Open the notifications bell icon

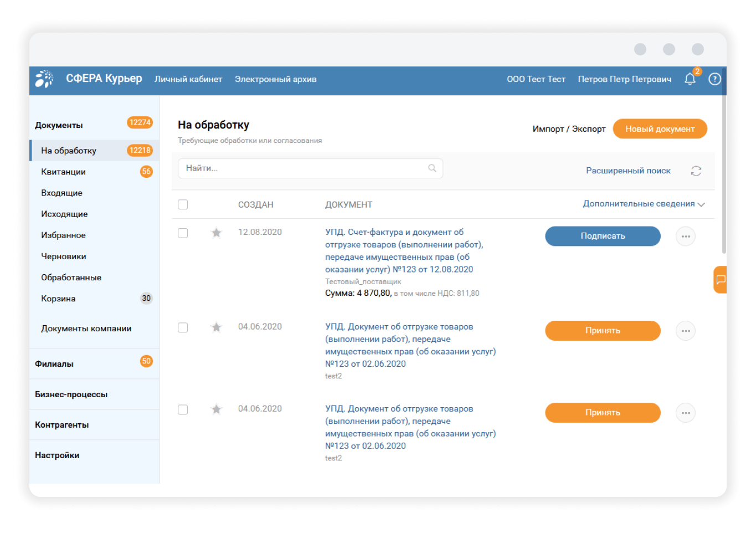tap(690, 79)
